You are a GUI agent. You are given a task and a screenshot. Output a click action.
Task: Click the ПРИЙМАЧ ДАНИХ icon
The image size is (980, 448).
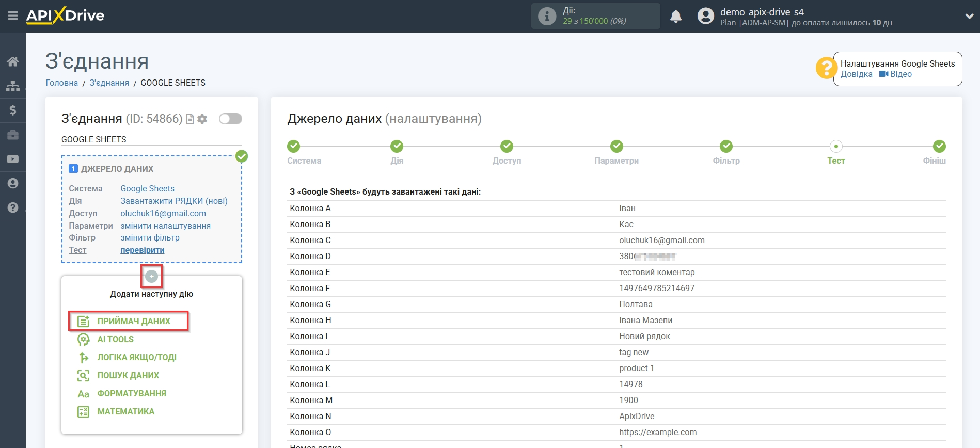click(83, 321)
